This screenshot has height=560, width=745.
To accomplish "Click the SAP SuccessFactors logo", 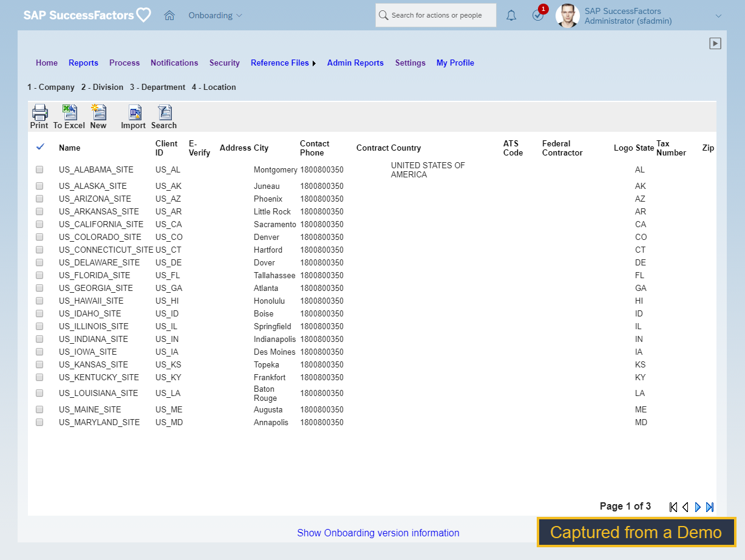I will (x=87, y=15).
